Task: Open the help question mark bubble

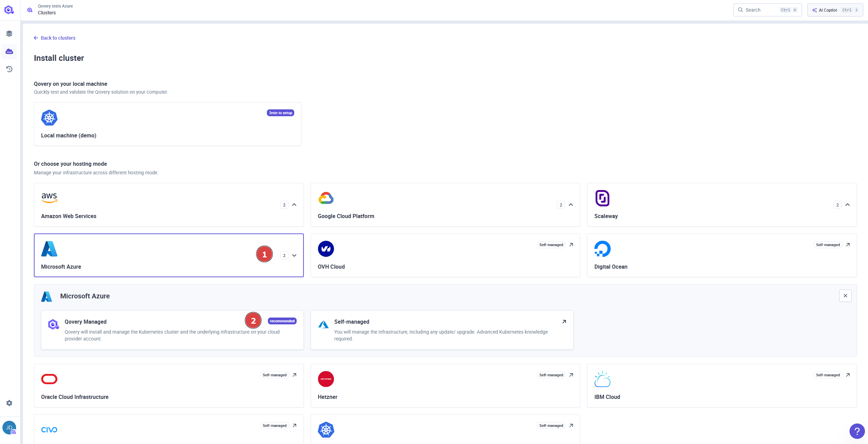Action: 857,431
